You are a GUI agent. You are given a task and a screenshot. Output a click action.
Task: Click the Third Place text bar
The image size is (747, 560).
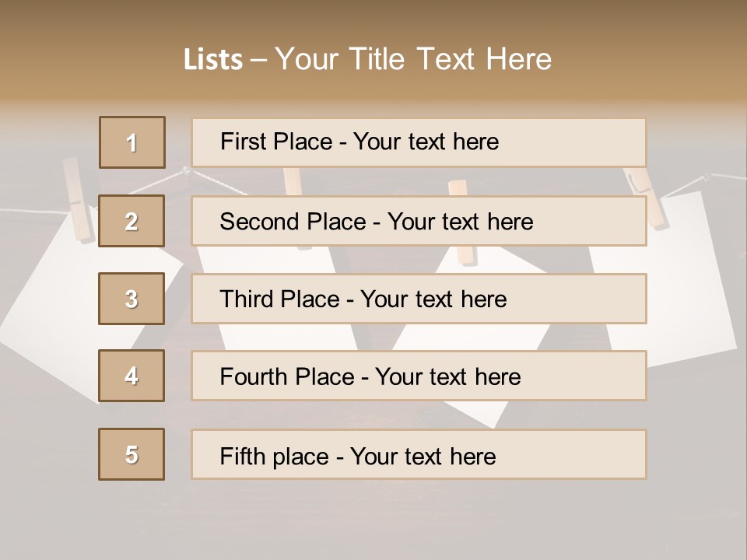pyautogui.click(x=419, y=299)
